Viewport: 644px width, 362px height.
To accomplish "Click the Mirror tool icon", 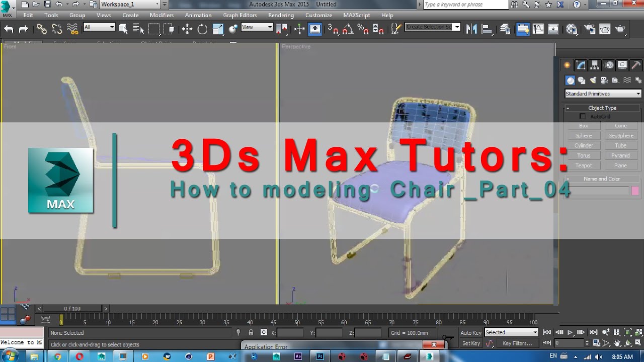I will coord(471,29).
